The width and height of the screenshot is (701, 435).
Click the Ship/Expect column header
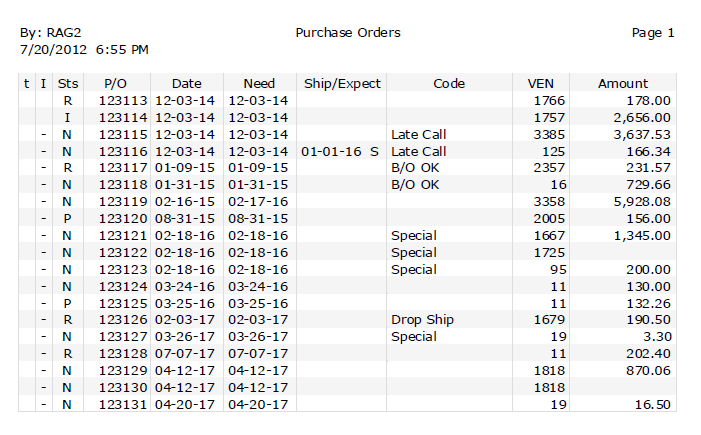pyautogui.click(x=342, y=83)
